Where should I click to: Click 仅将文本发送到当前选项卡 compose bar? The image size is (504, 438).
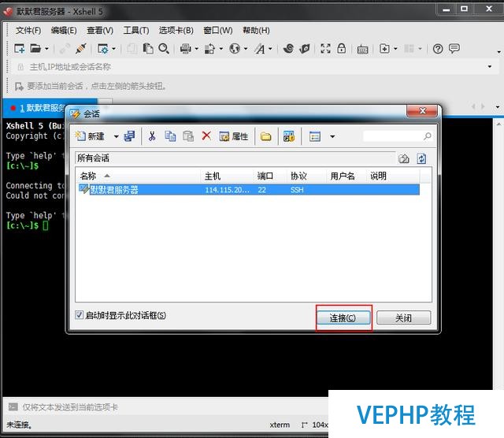click(x=167, y=407)
